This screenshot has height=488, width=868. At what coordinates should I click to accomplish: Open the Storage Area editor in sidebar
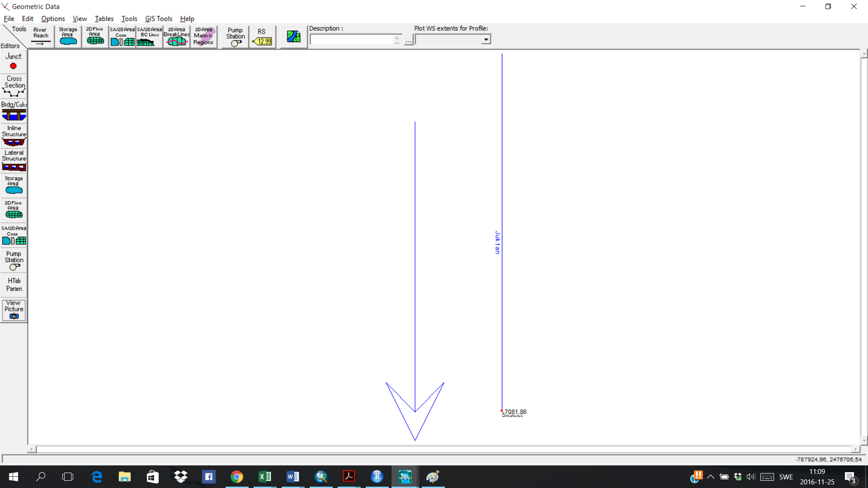click(x=14, y=186)
